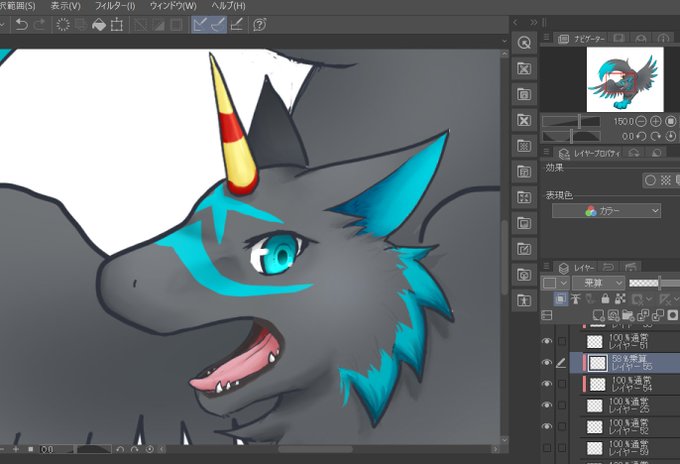Toggle Snap to Grid in command bar
680x464 pixels.
(236, 25)
